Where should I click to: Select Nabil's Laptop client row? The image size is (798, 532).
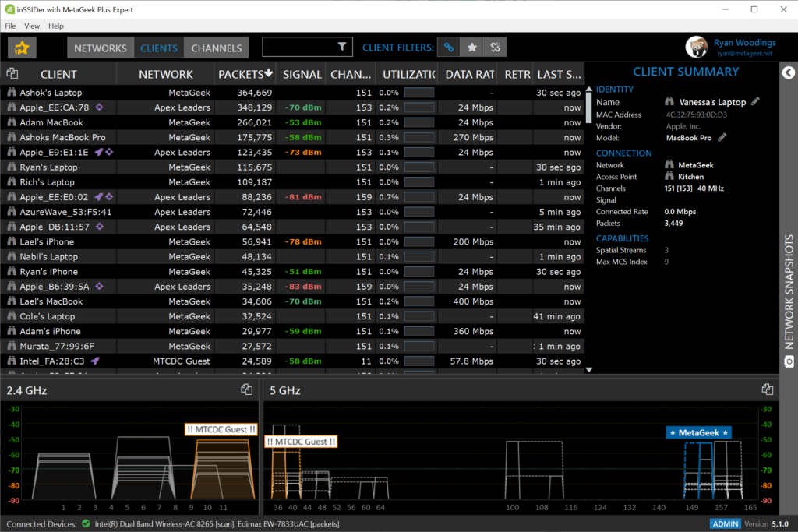(x=293, y=256)
